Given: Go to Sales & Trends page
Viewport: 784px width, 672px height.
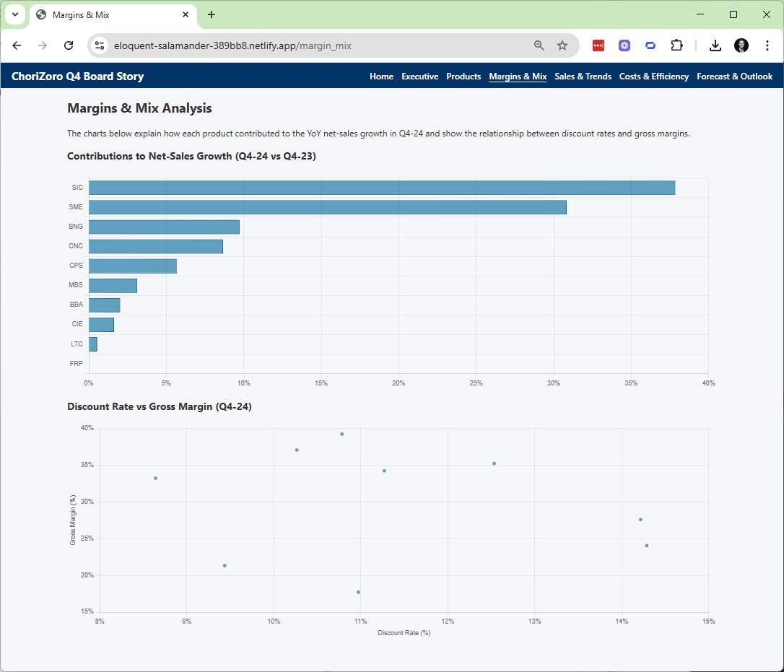Looking at the screenshot, I should pyautogui.click(x=583, y=77).
